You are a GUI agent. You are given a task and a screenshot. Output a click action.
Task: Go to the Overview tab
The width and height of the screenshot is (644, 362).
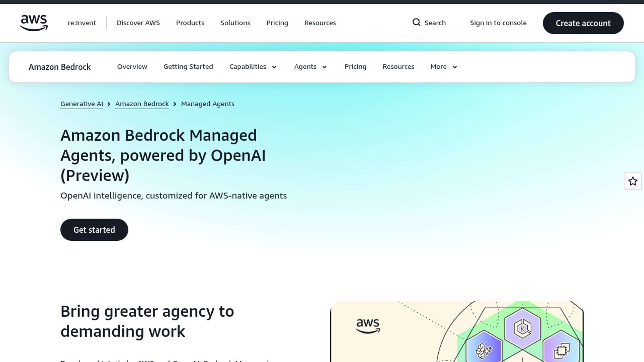click(132, 67)
